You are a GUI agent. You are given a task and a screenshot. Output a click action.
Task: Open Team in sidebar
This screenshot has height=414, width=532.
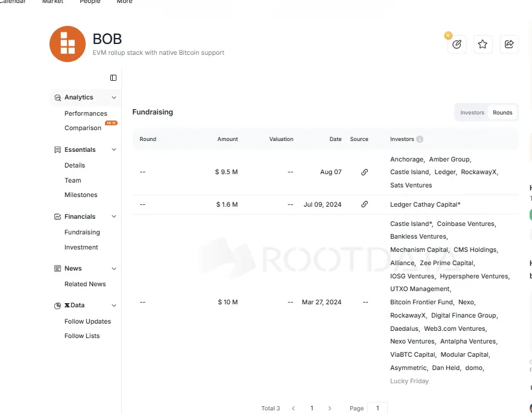(x=72, y=180)
